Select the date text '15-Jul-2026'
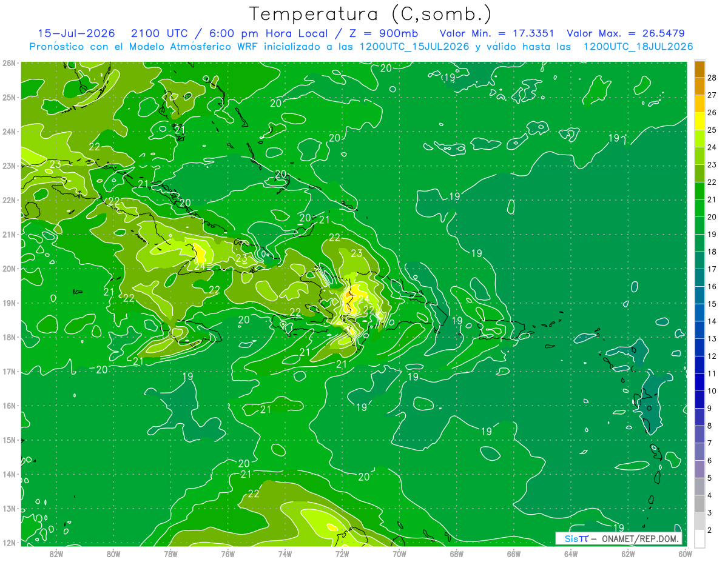Screen dimensions: 728x562 (x=76, y=33)
